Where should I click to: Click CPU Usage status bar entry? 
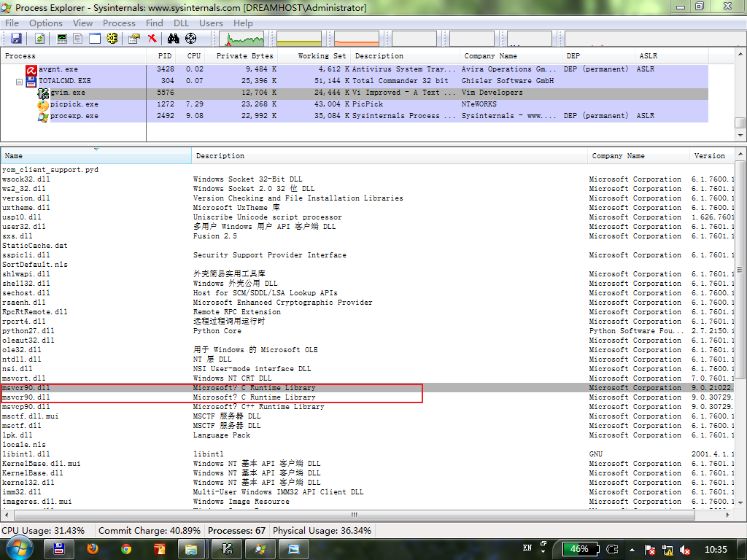tap(43, 531)
